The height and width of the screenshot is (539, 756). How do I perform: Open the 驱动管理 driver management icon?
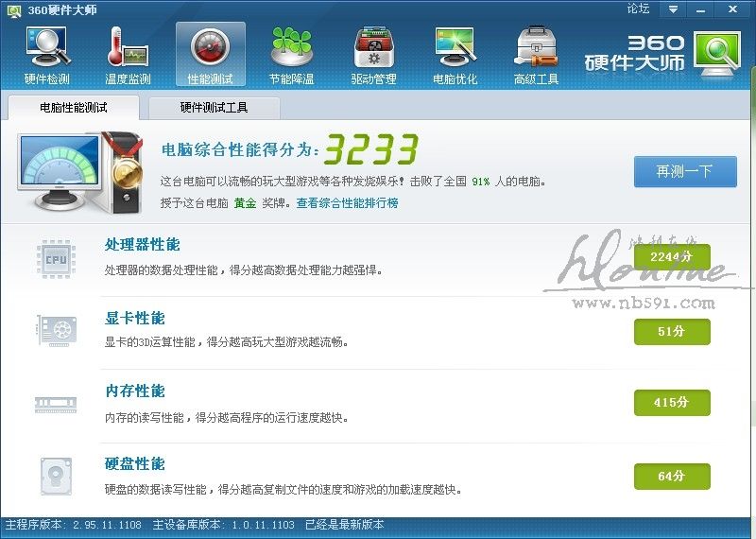pos(373,46)
